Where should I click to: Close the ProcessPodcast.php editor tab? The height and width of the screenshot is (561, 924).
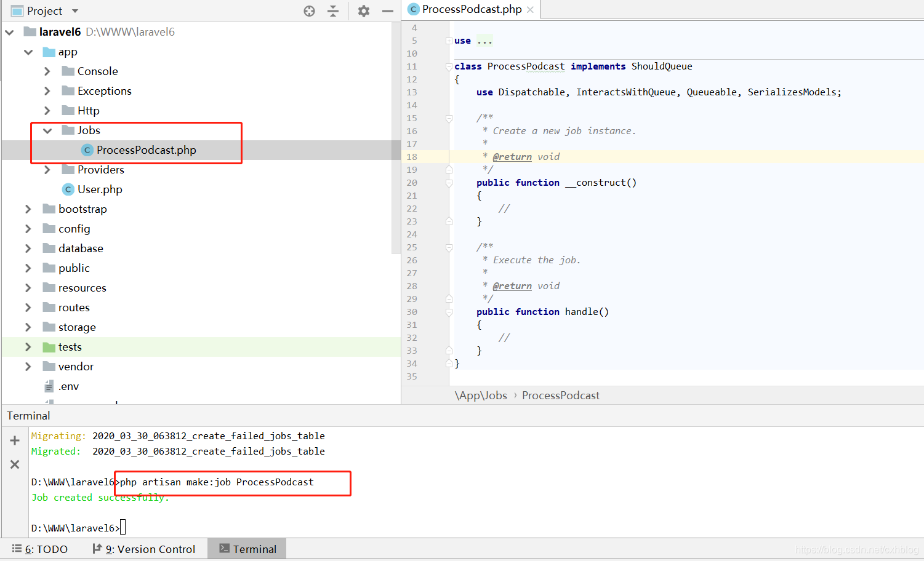pos(530,9)
